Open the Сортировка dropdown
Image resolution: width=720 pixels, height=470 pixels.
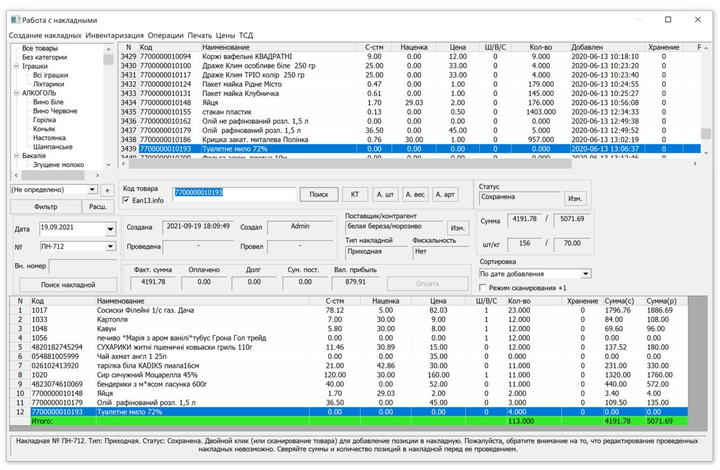click(586, 274)
